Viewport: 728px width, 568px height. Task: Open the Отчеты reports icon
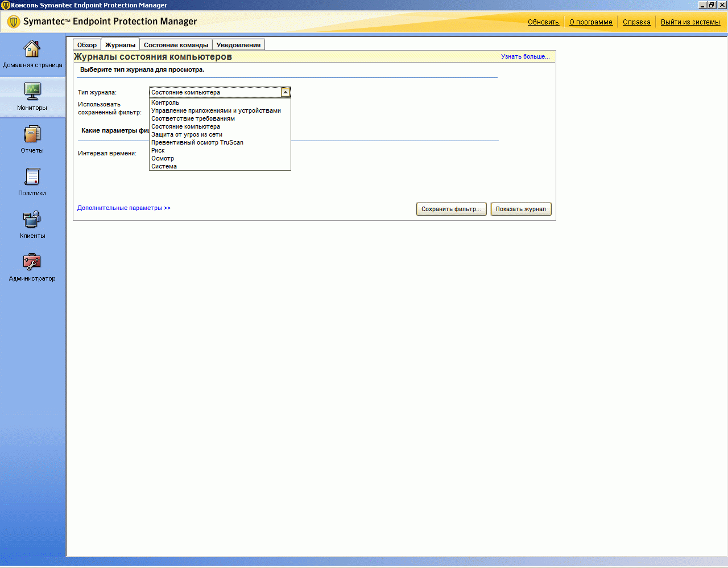coord(32,134)
